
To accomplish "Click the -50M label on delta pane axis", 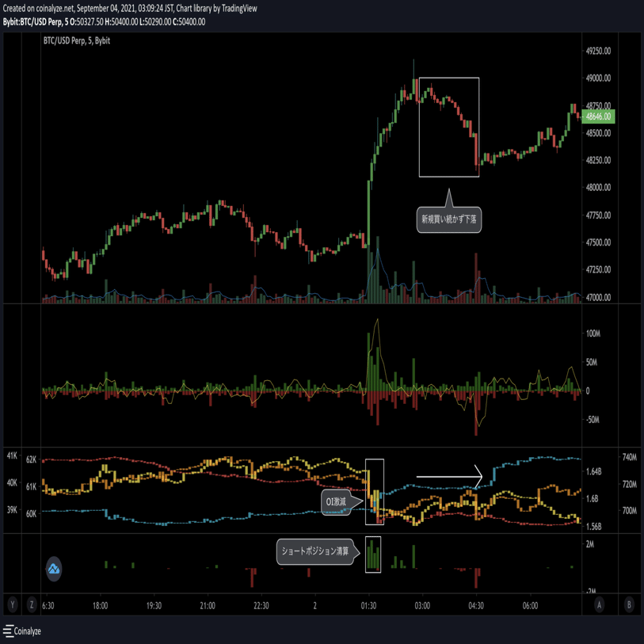I will coord(593,420).
